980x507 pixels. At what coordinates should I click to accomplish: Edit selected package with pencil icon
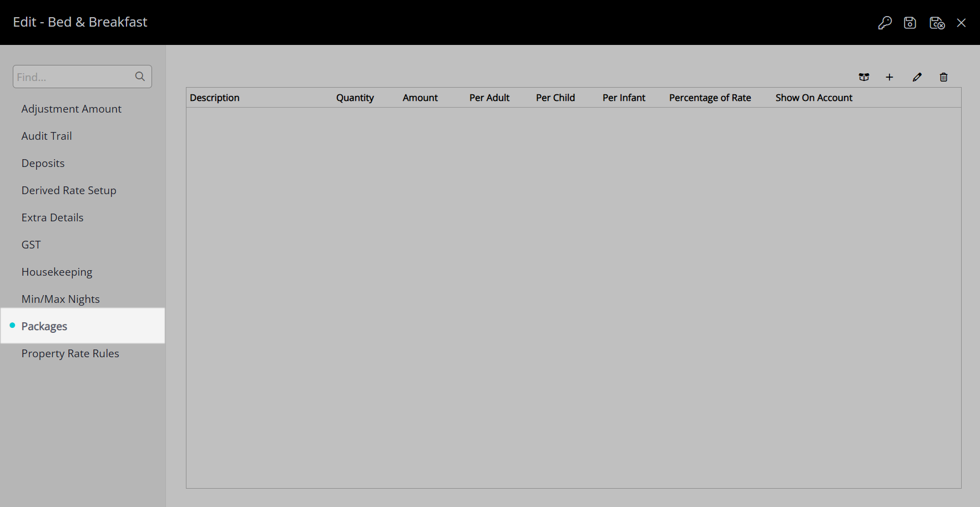click(917, 77)
